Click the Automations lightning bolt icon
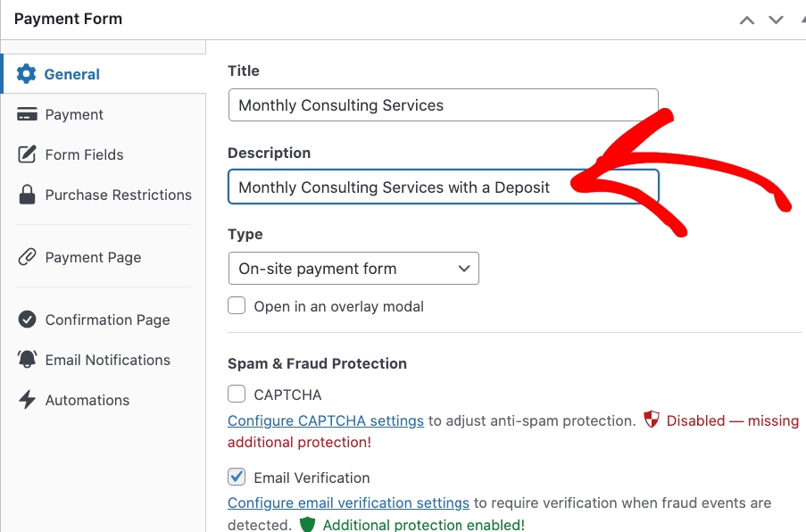806x532 pixels. 28,400
